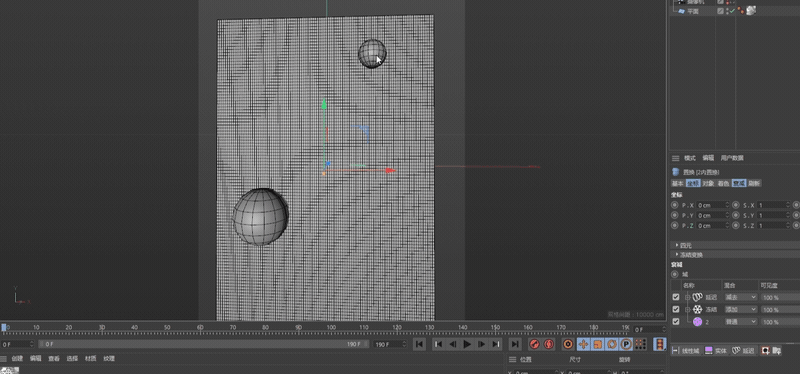Switch to the 对象 attribute tab
Screen dimensions: 800x374
[x=708, y=183]
